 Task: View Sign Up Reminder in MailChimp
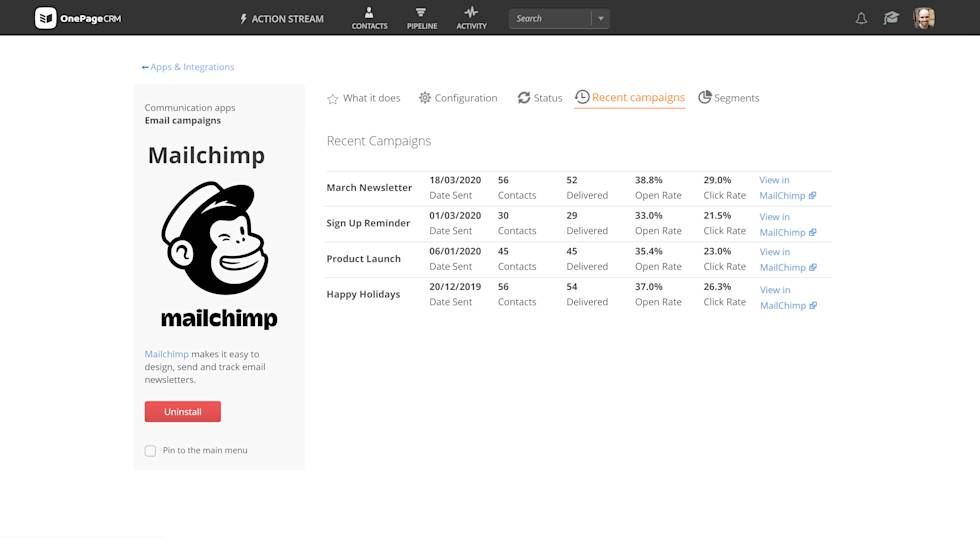pyautogui.click(x=788, y=224)
